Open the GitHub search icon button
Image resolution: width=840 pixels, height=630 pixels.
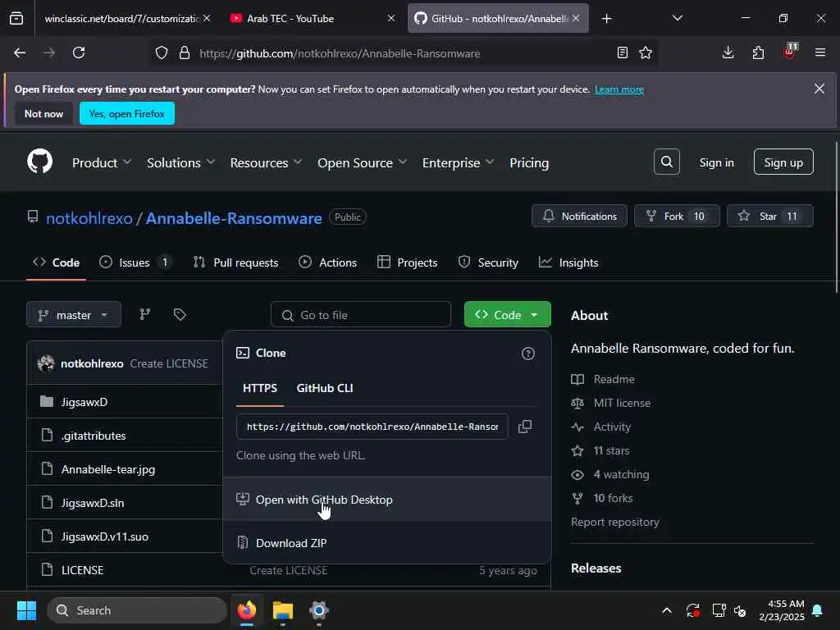[x=666, y=162]
